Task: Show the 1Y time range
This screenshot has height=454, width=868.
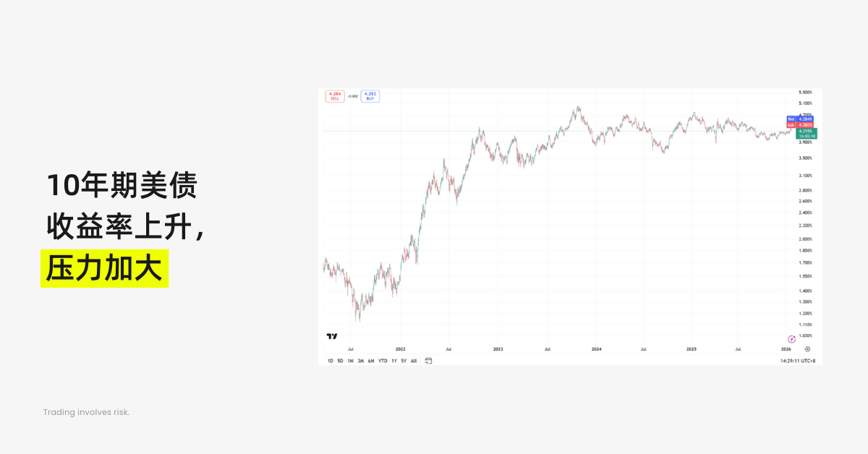Action: point(394,360)
